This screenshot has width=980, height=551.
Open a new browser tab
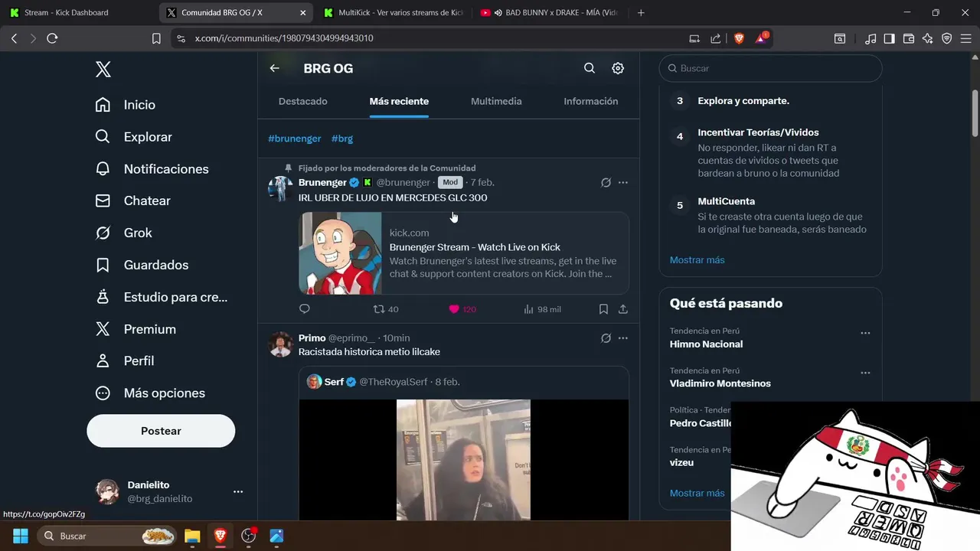(641, 12)
